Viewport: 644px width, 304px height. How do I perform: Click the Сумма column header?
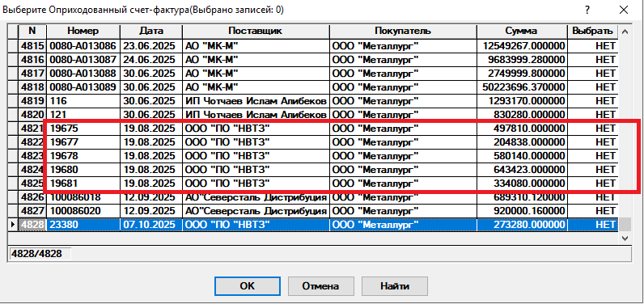(522, 32)
